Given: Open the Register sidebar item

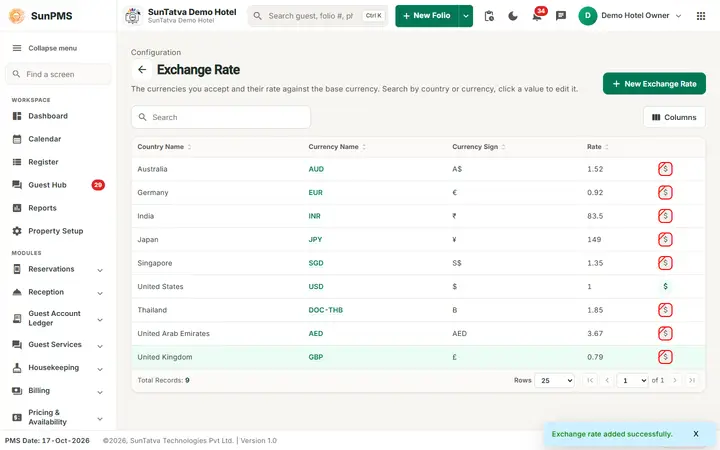Looking at the screenshot, I should [58, 162].
